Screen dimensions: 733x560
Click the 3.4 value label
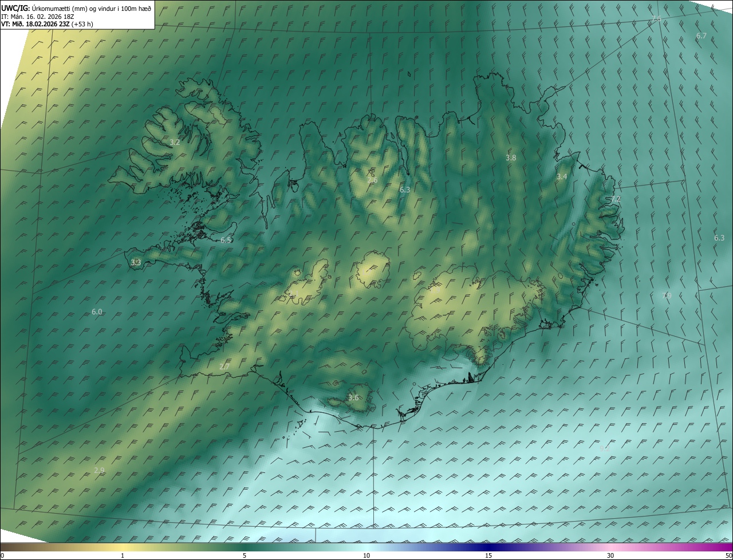pyautogui.click(x=562, y=177)
